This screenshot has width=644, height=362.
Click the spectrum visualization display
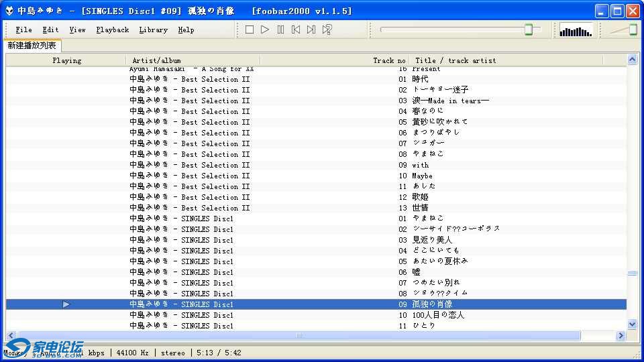pos(576,29)
